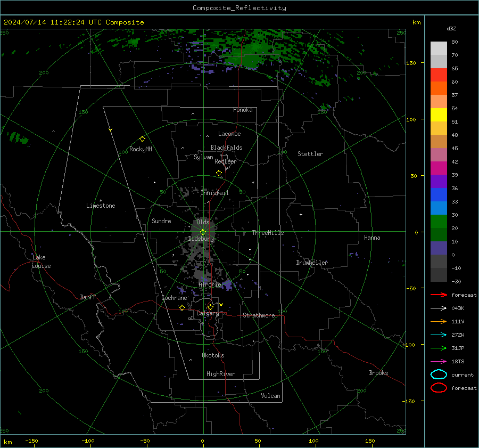
Task: Click the HighRiver label
Action: tap(221, 374)
